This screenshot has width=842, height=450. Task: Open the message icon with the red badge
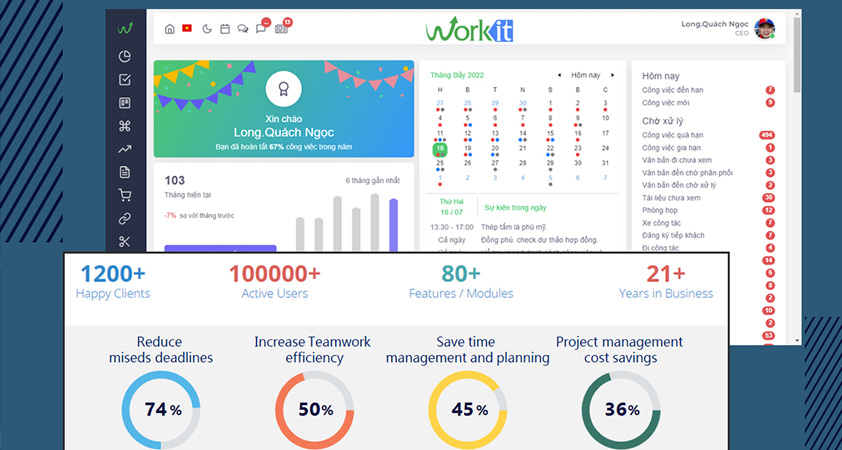[262, 28]
